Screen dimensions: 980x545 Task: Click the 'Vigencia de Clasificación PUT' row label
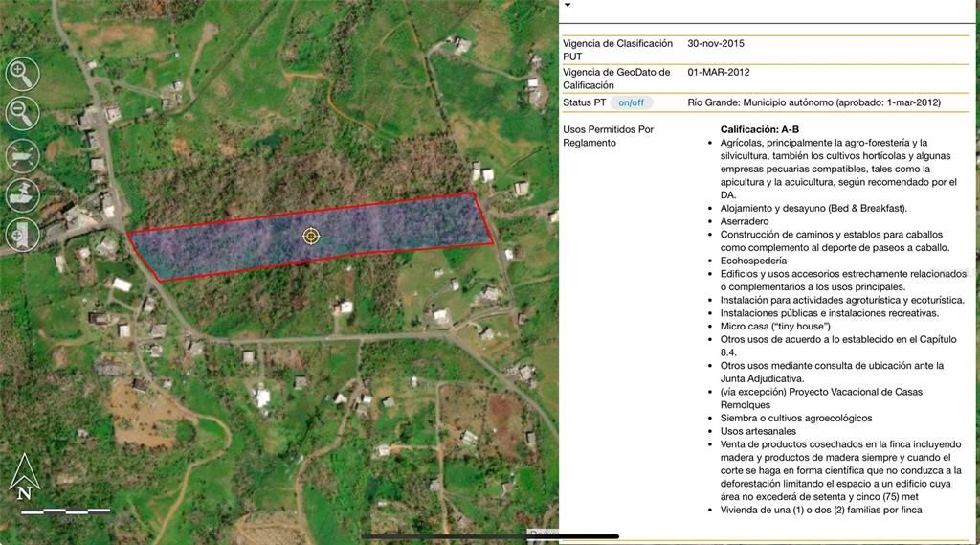617,50
